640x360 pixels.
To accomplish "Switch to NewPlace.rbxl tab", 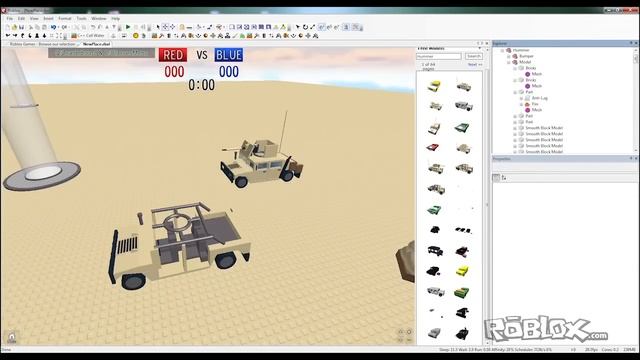I will (96, 44).
